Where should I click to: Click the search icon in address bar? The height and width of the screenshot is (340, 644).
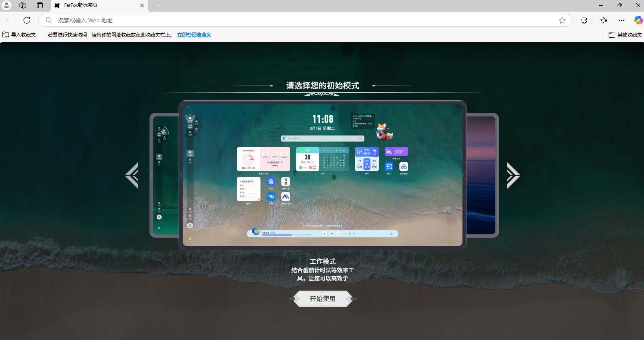tap(49, 20)
